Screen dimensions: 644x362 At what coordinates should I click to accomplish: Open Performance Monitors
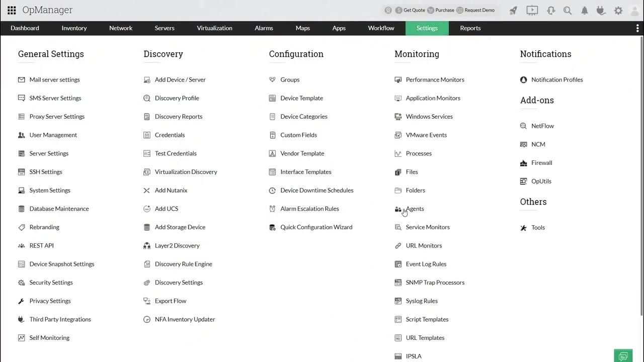(435, 79)
